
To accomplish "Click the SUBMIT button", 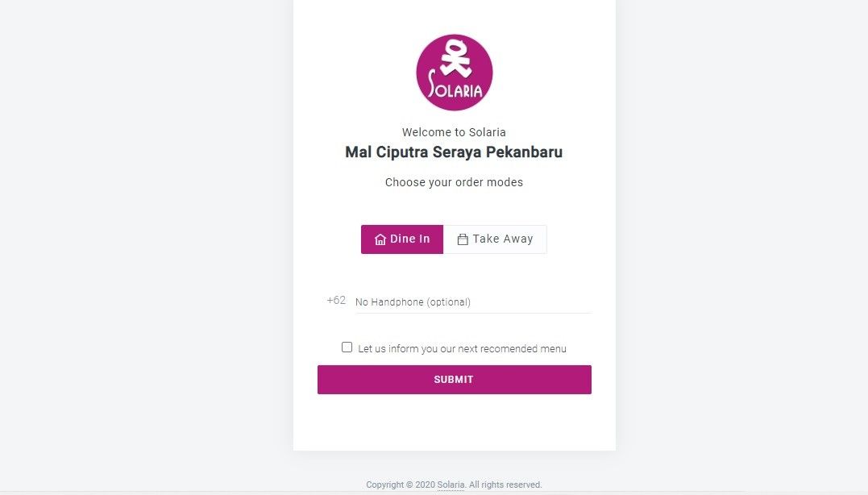I will [x=454, y=379].
